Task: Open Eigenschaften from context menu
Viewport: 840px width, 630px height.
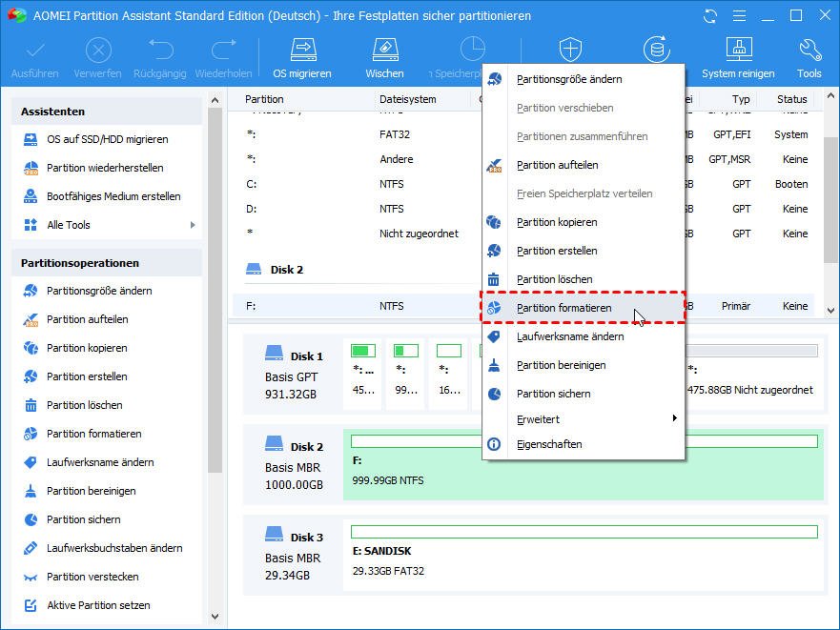Action: coord(584,444)
